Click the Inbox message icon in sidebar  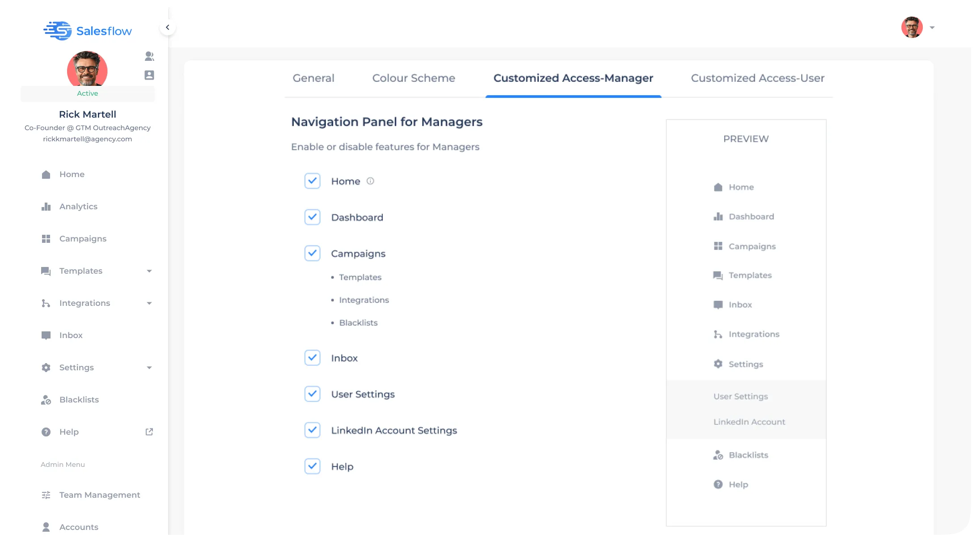(x=46, y=335)
